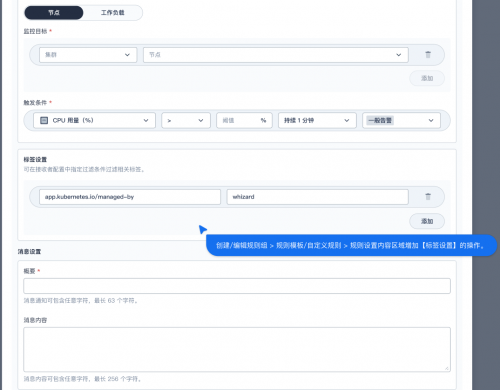Open the 节点 node selection dropdown
The image size is (500, 390).
tap(276, 55)
